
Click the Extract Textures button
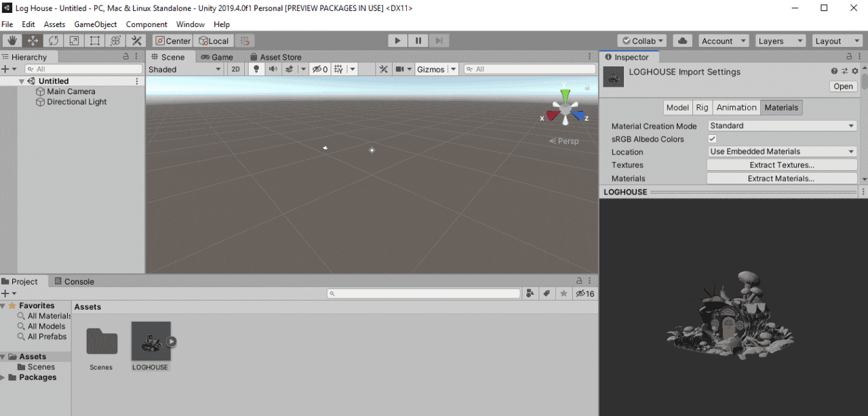tap(781, 165)
